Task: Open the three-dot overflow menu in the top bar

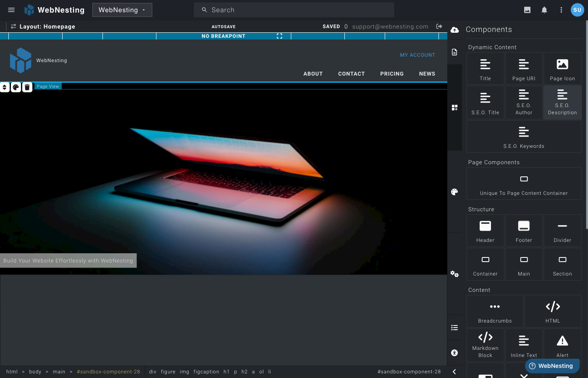Action: 561,10
